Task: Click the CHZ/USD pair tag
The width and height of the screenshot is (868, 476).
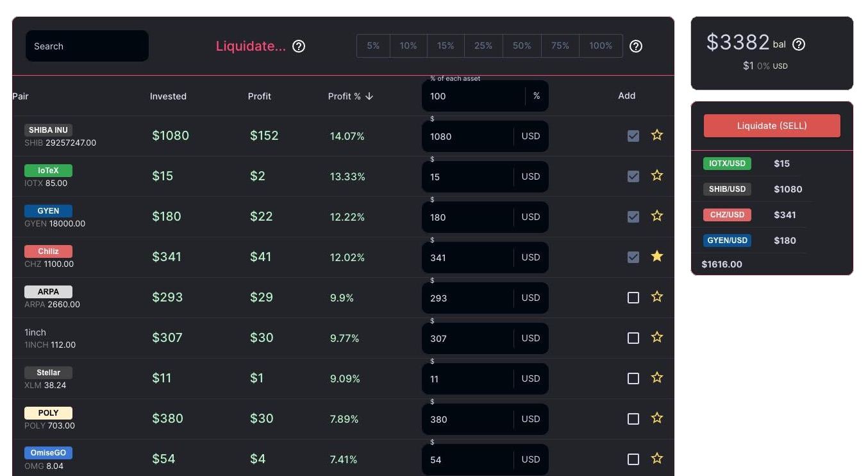Action: 727,215
